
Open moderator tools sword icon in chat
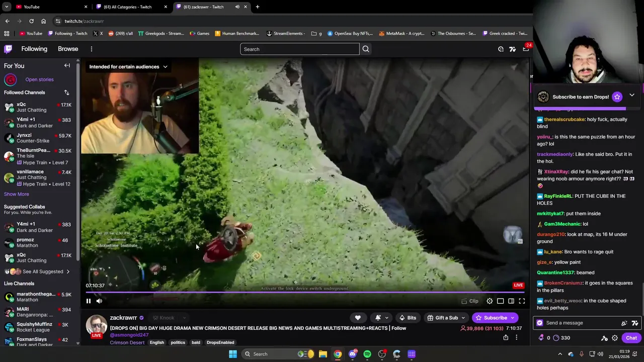pos(604,338)
